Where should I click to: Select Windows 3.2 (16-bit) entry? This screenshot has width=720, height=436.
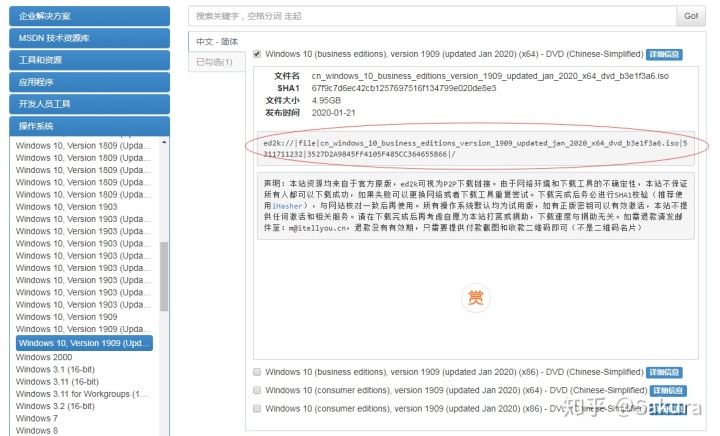click(x=55, y=406)
